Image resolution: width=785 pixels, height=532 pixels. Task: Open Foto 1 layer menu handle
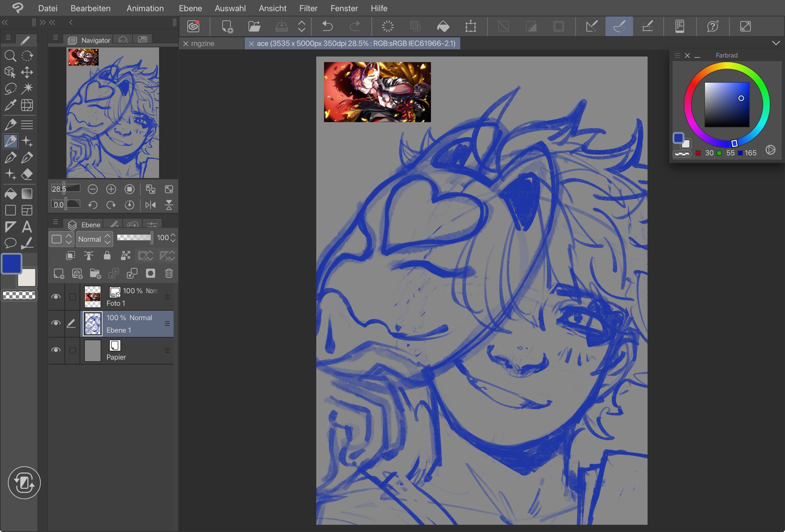point(167,297)
